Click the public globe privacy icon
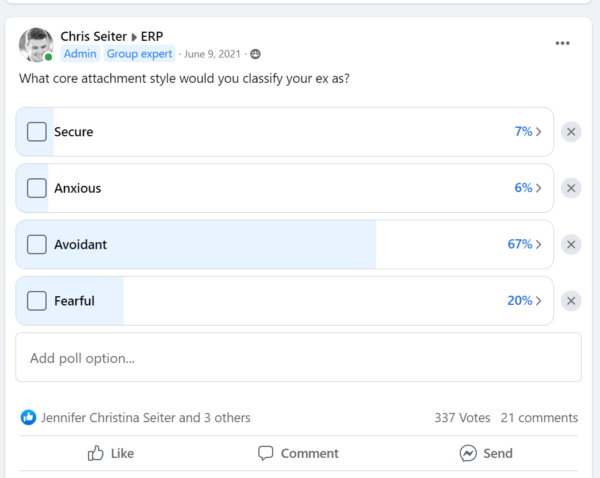 pyautogui.click(x=256, y=54)
